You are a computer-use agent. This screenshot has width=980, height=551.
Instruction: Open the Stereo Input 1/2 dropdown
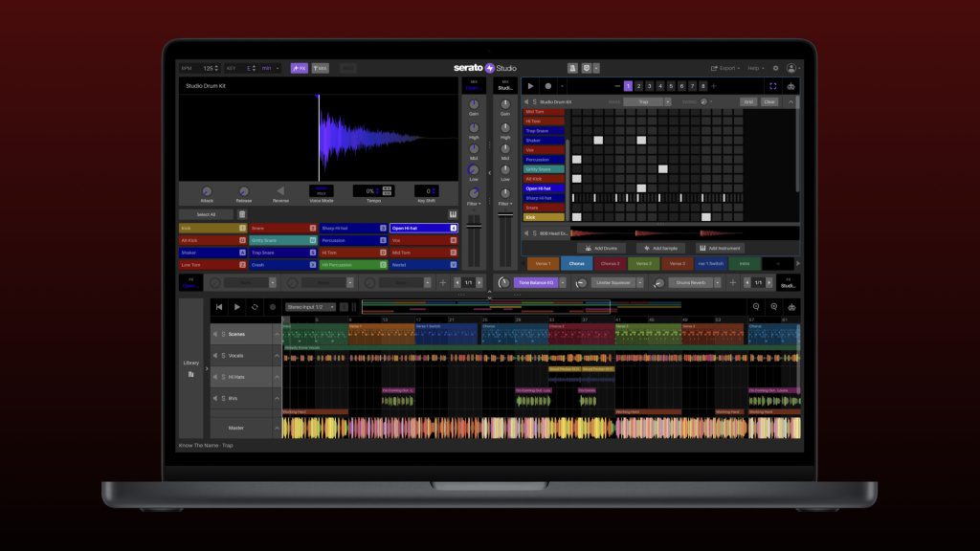click(x=311, y=307)
